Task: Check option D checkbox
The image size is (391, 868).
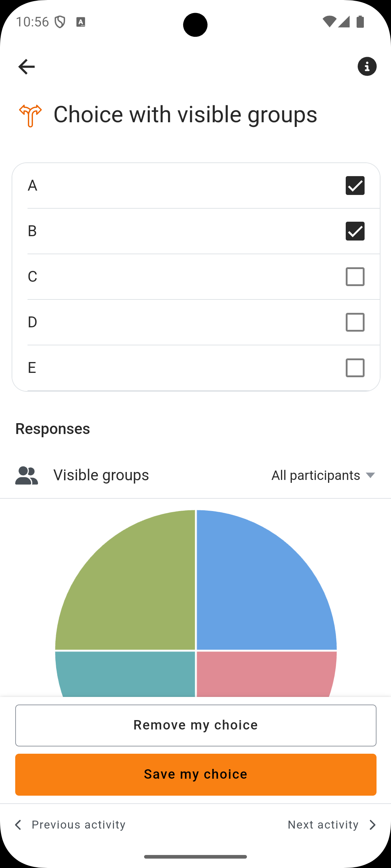Action: pos(355,322)
